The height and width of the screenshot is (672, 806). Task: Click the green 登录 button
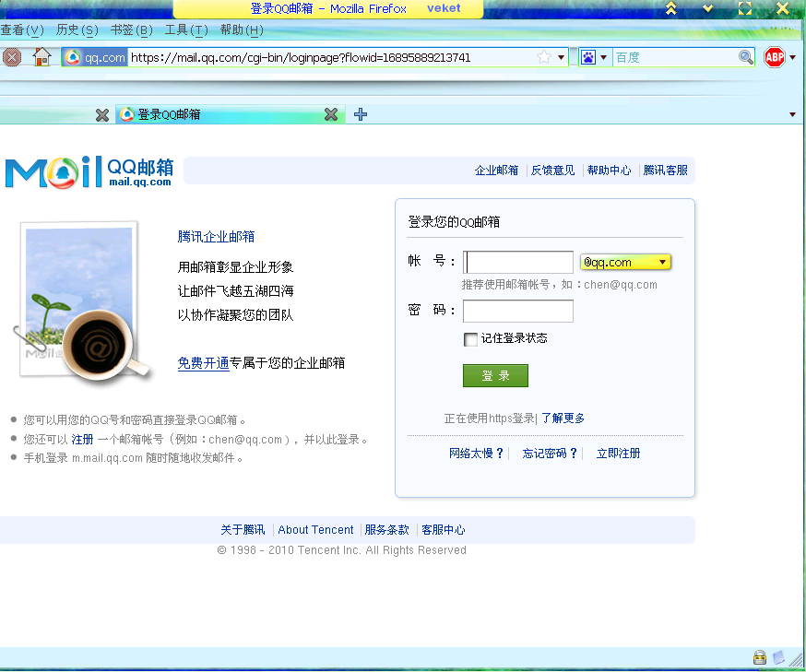coord(495,375)
